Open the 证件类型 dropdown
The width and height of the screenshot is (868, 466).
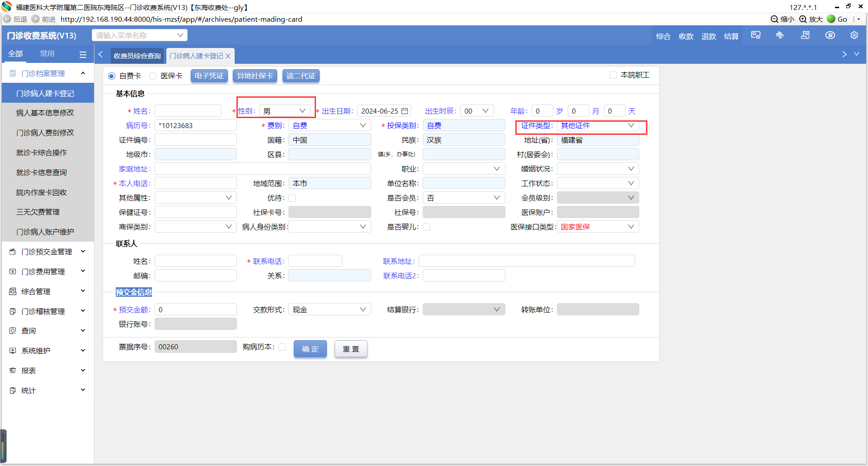(598, 125)
